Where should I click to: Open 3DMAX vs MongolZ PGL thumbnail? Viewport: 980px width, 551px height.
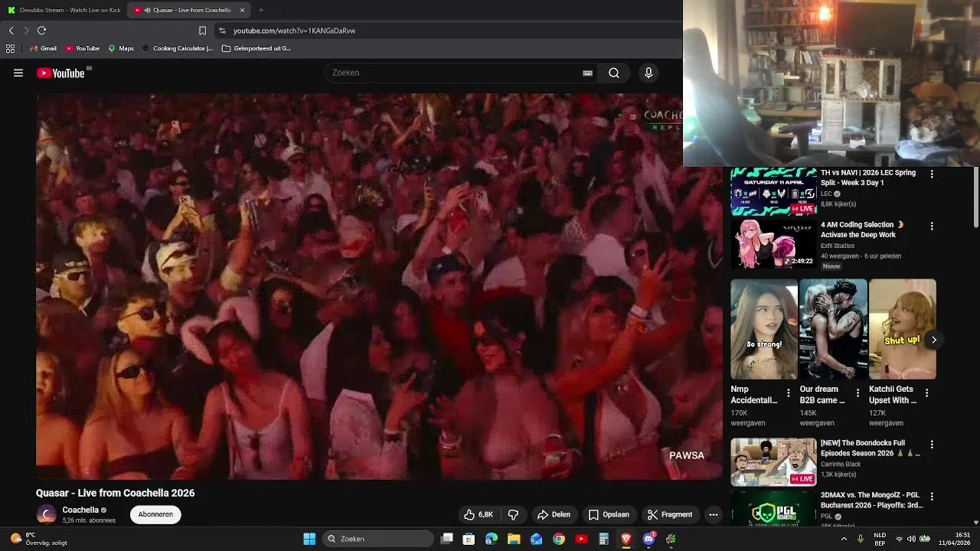click(x=773, y=508)
